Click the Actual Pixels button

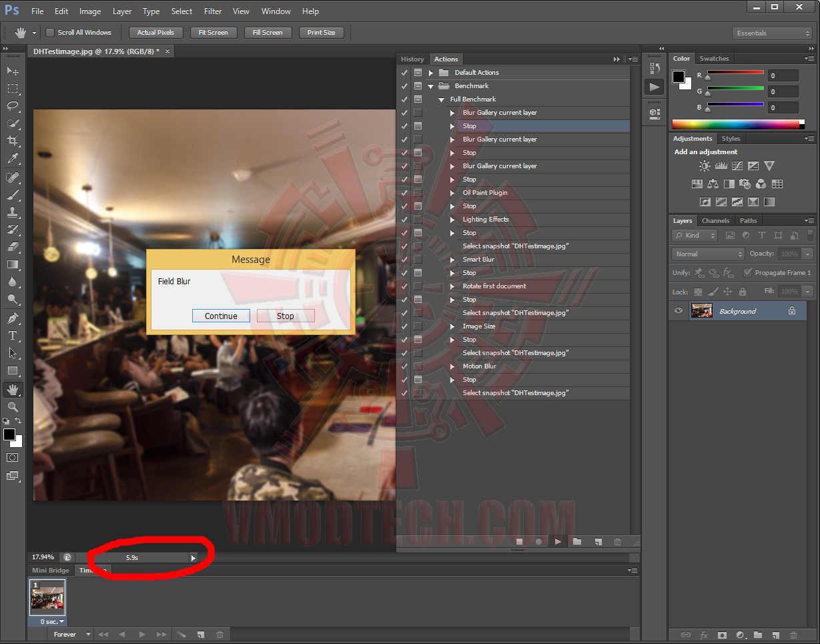click(155, 33)
